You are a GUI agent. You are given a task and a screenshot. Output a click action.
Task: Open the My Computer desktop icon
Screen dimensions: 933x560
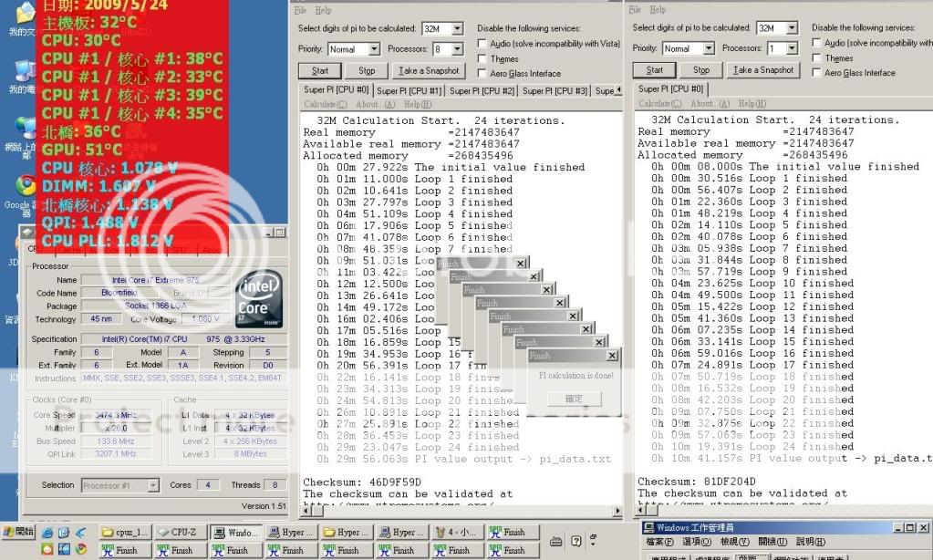(x=25, y=70)
